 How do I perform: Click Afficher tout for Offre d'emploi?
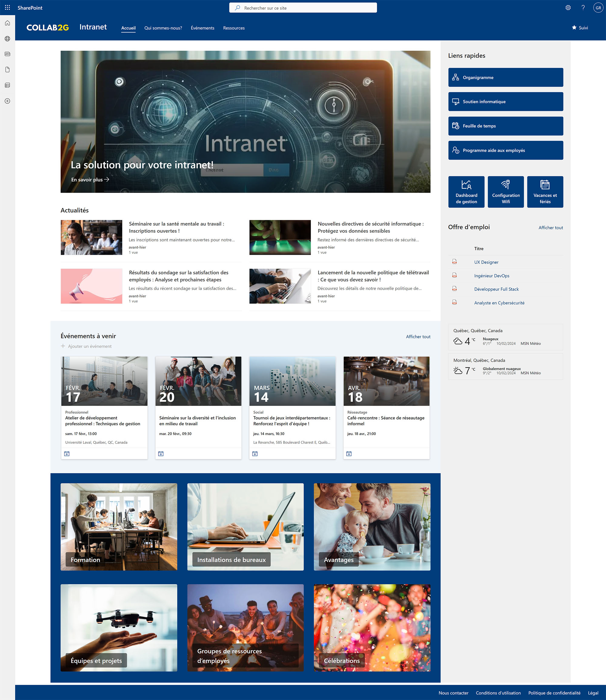tap(551, 228)
